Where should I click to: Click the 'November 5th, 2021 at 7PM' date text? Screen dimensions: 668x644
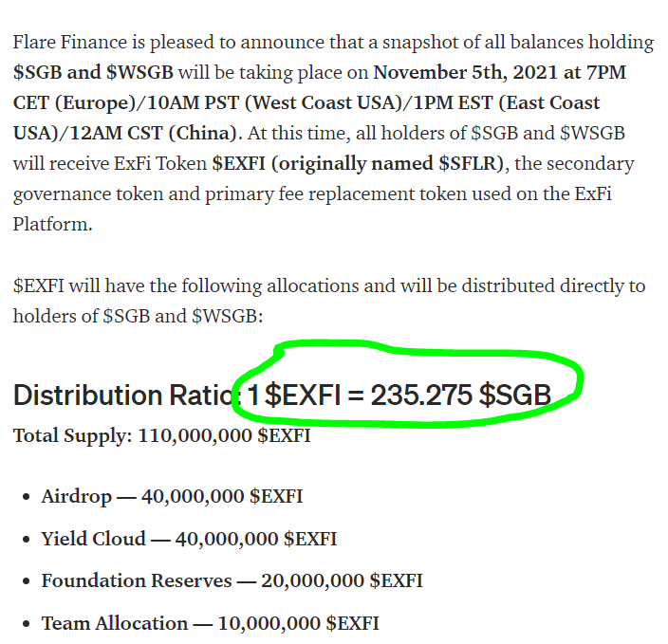coord(500,72)
